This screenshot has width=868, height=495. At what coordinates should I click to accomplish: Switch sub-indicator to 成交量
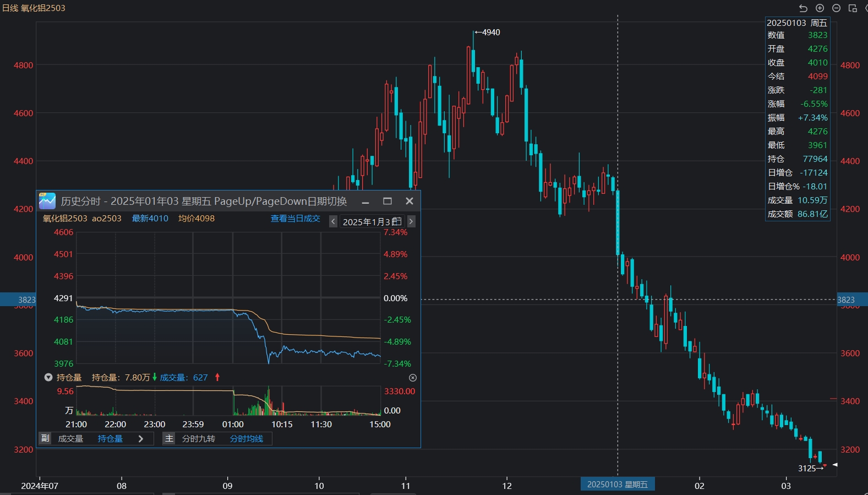[x=70, y=439]
